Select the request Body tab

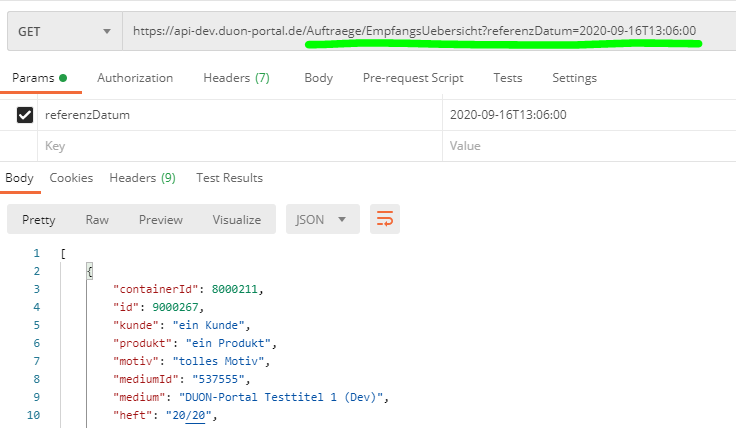click(318, 78)
